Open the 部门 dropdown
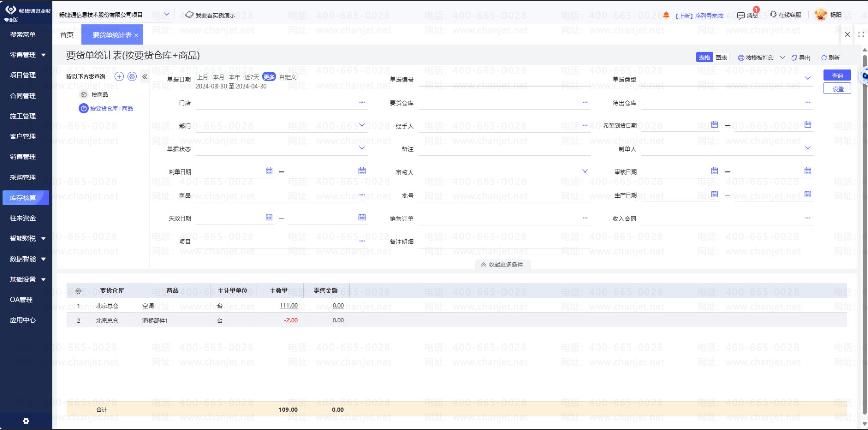The image size is (868, 430). (362, 125)
